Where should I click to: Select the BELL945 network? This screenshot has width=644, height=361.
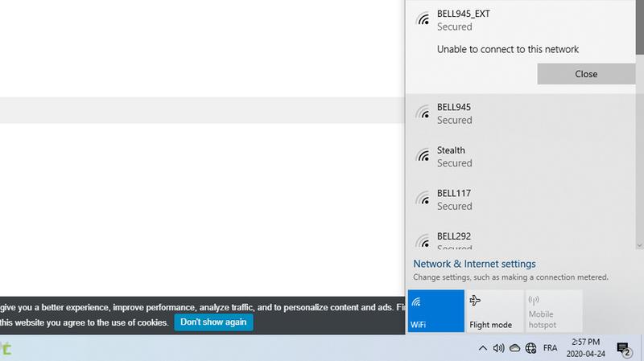tap(523, 113)
